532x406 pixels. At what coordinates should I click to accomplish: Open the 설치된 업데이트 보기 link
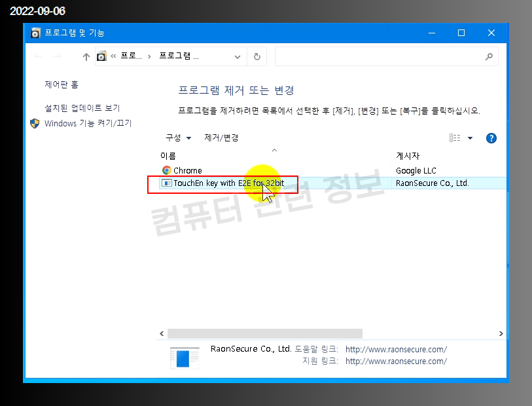click(x=82, y=108)
